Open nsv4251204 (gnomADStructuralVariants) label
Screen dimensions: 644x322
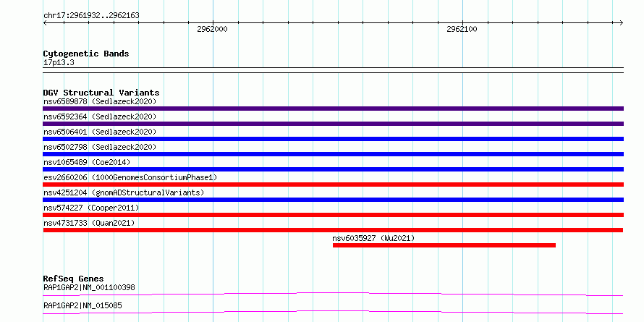pos(124,192)
